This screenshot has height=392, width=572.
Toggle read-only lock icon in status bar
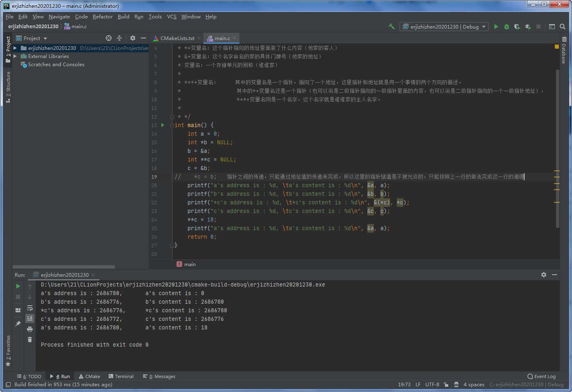click(x=446, y=385)
